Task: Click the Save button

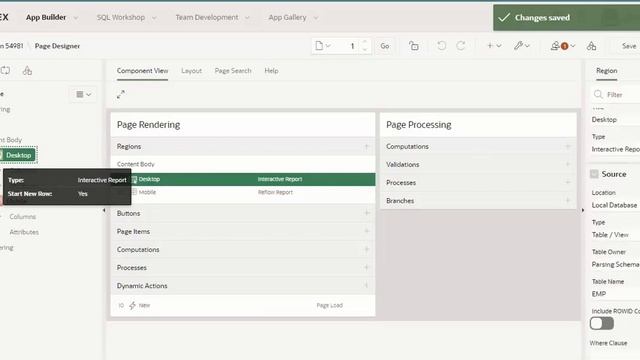Action: pos(629,46)
